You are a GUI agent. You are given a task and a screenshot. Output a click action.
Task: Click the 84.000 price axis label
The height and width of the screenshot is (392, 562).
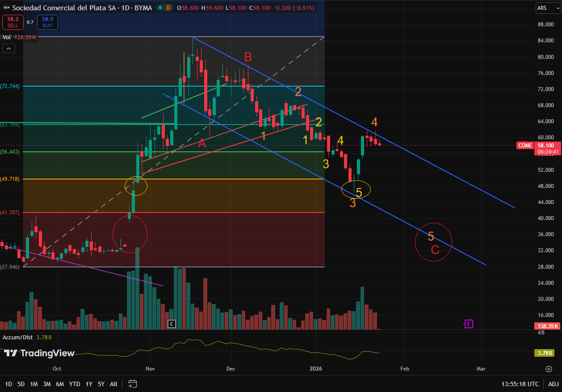[547, 41]
